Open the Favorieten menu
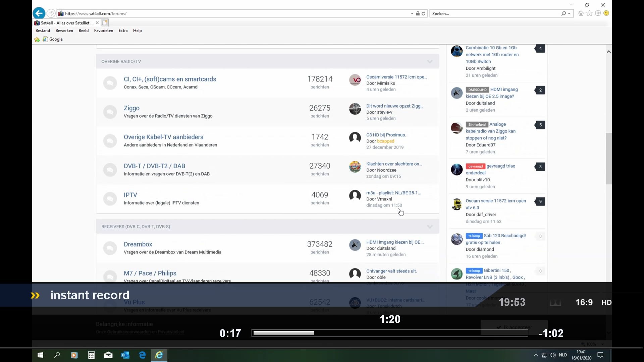Screen dimensions: 644x362 click(x=103, y=31)
